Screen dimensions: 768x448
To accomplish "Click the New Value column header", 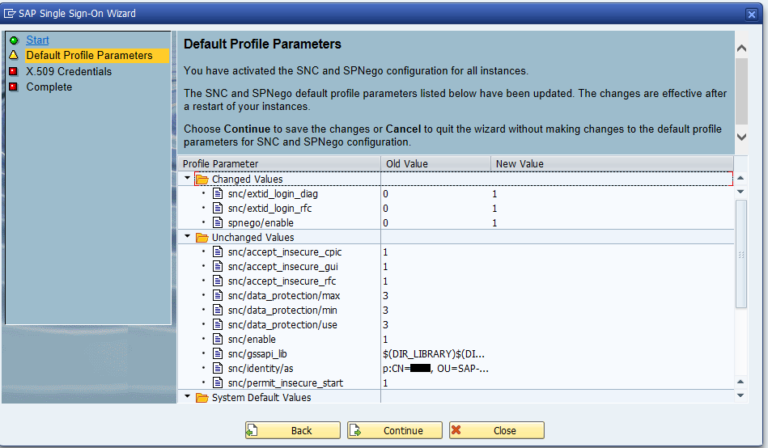I will tap(612, 164).
